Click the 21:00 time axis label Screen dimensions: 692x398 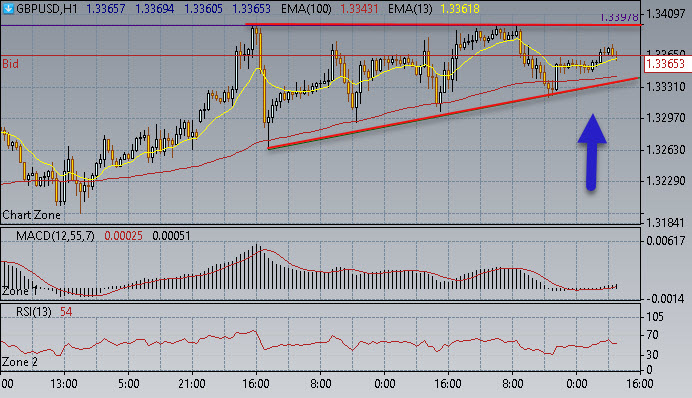192,384
